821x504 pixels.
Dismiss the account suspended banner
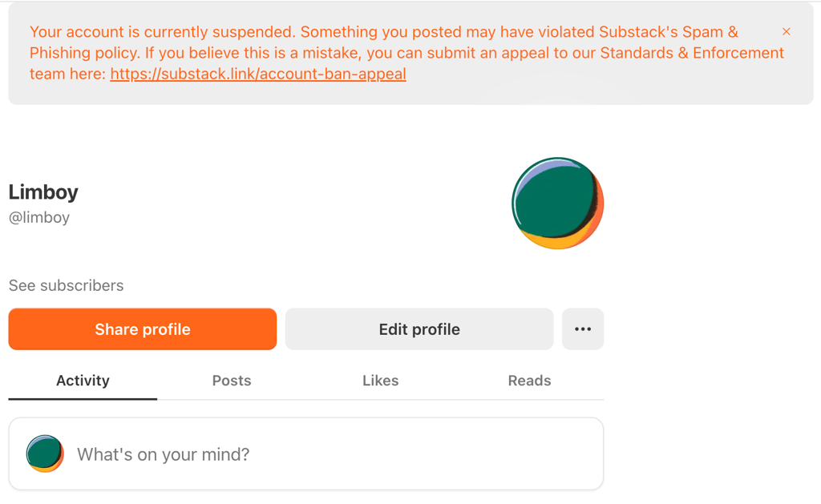point(786,32)
